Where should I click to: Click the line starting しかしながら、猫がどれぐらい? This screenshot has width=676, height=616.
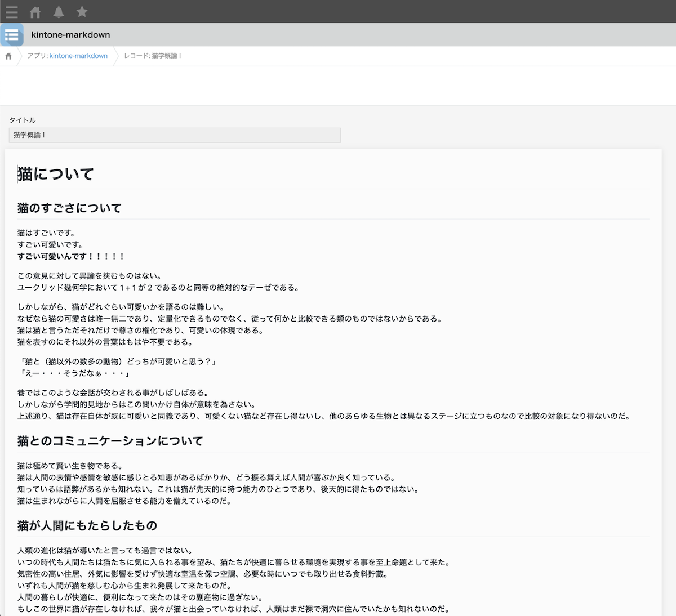point(122,307)
